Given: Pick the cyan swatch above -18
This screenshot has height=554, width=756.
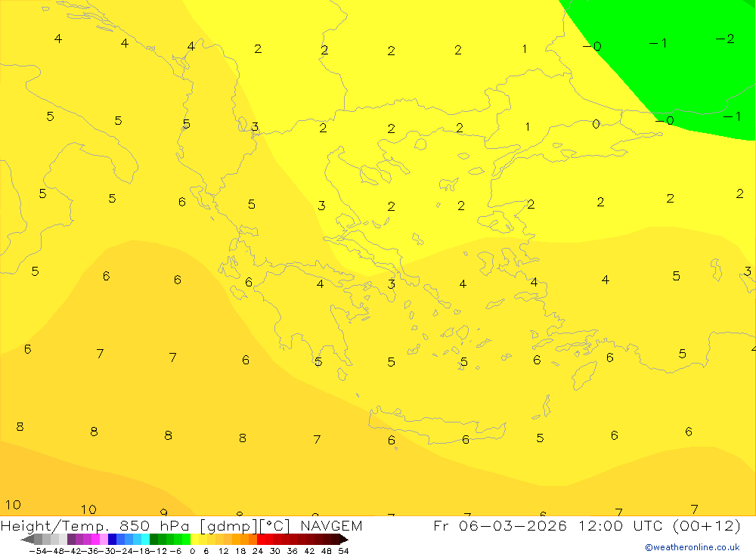Looking at the screenshot, I should coord(145,540).
